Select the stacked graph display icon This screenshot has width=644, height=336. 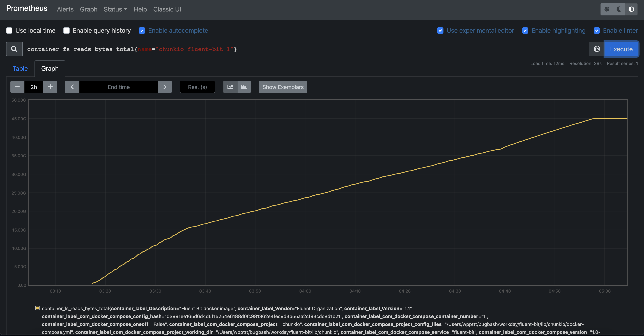(244, 87)
